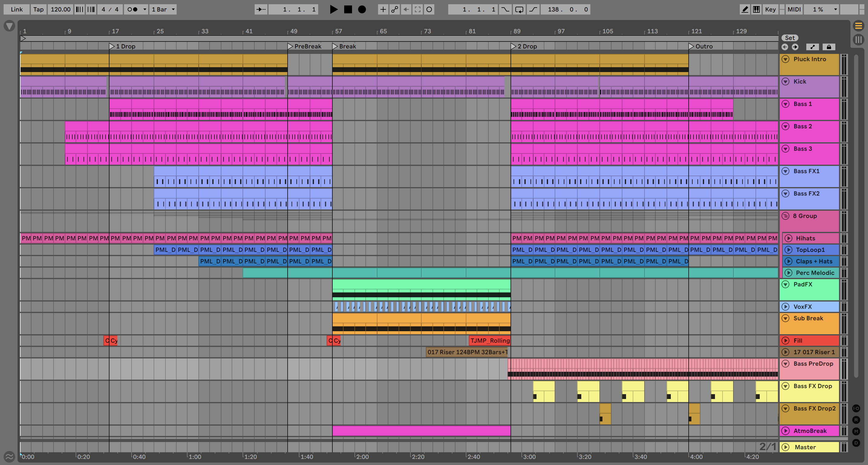
Task: Click the tempo field showing 120.00
Action: coord(61,9)
